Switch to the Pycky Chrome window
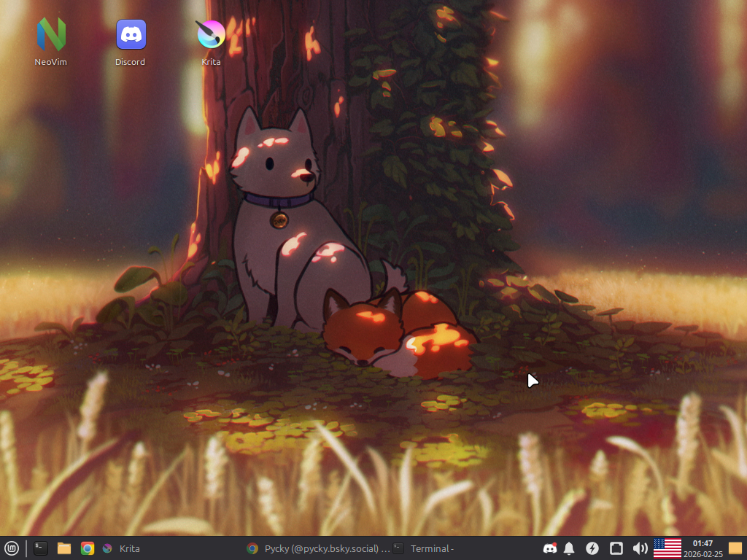This screenshot has height=560, width=747. [x=318, y=548]
